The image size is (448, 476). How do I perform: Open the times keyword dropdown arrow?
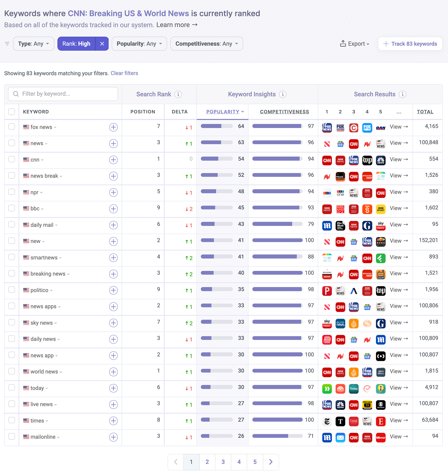47,421
